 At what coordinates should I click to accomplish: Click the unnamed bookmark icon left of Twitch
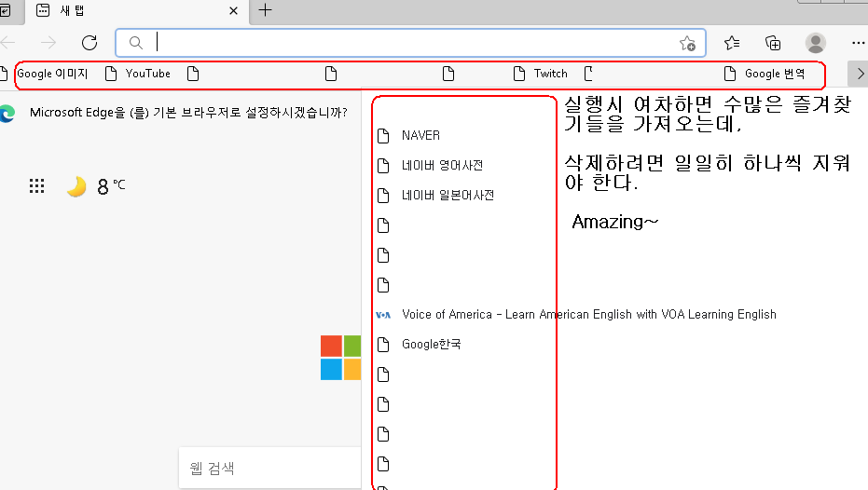[448, 74]
